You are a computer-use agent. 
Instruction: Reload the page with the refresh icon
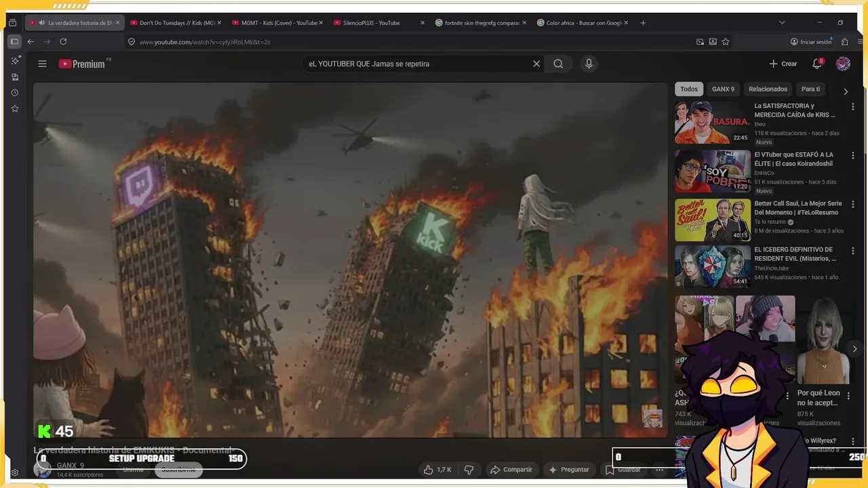[63, 41]
